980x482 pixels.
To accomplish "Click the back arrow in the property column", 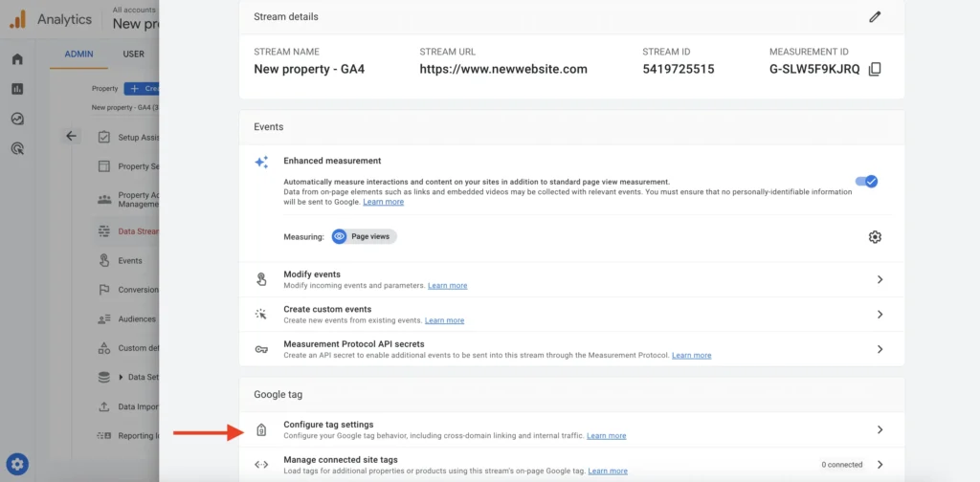I will tap(71, 136).
